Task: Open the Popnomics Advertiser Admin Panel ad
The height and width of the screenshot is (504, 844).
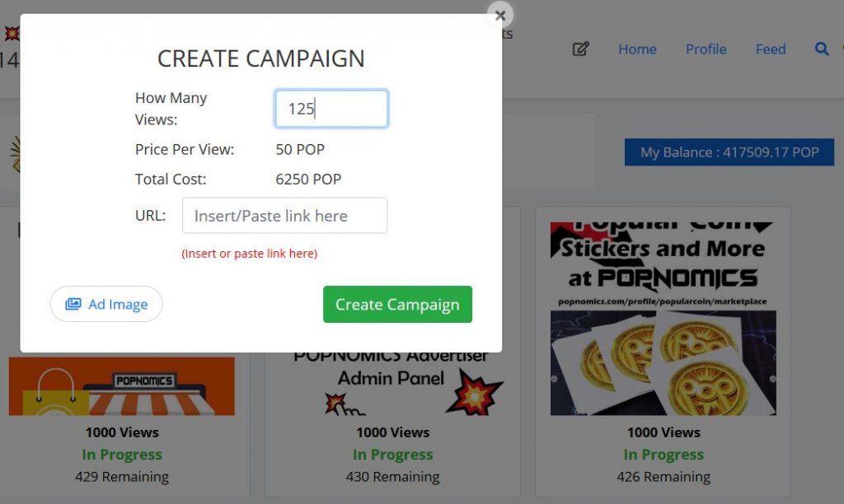Action: tap(392, 384)
